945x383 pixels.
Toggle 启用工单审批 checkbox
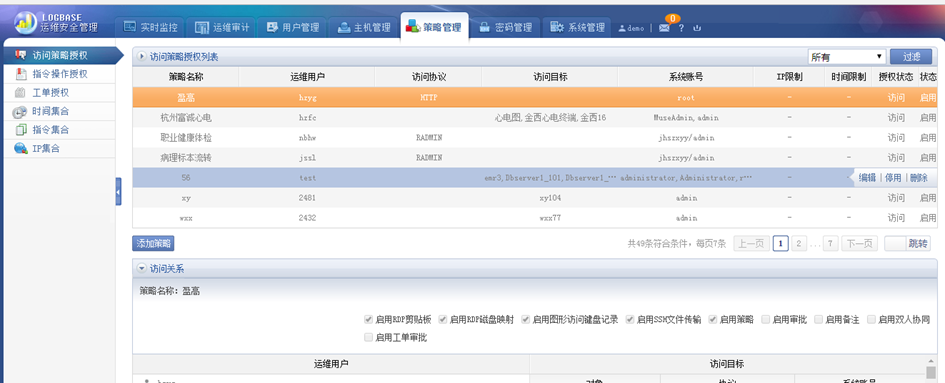(x=368, y=338)
